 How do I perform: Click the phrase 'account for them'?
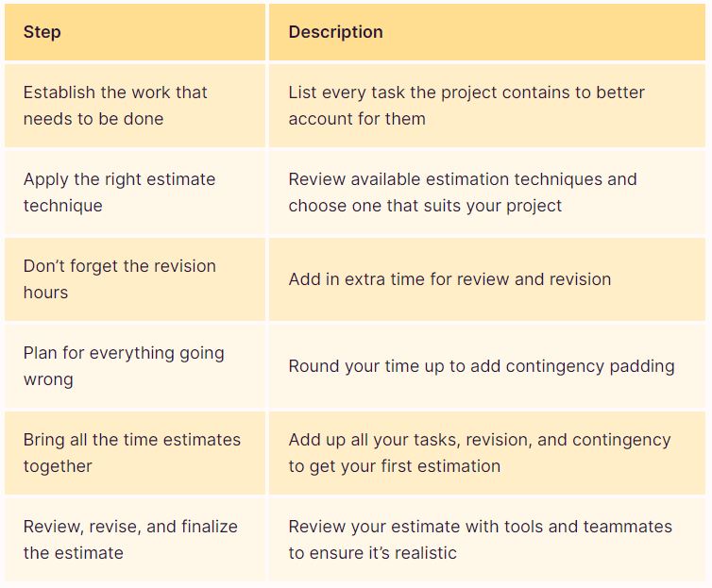357,119
